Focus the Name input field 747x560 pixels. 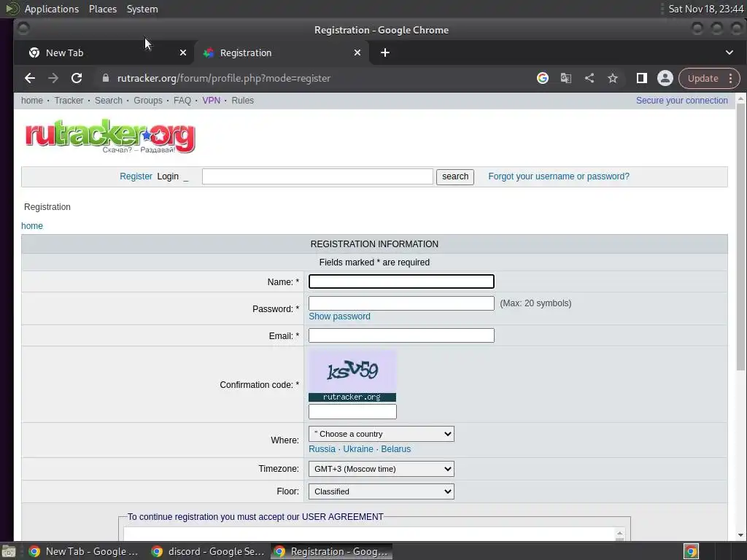[401, 281]
